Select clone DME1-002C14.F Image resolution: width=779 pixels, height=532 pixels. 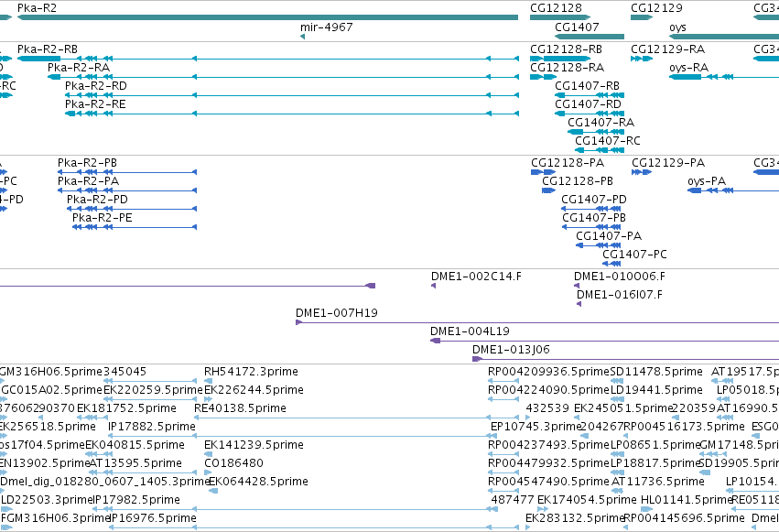tap(476, 277)
